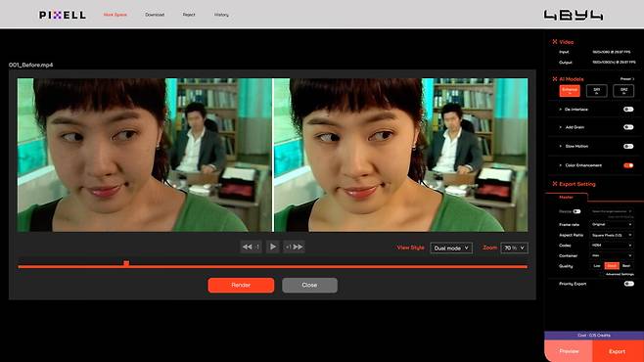This screenshot has height=362, width=644.
Task: Click the 4BY4 logo
Action: [x=574, y=16]
